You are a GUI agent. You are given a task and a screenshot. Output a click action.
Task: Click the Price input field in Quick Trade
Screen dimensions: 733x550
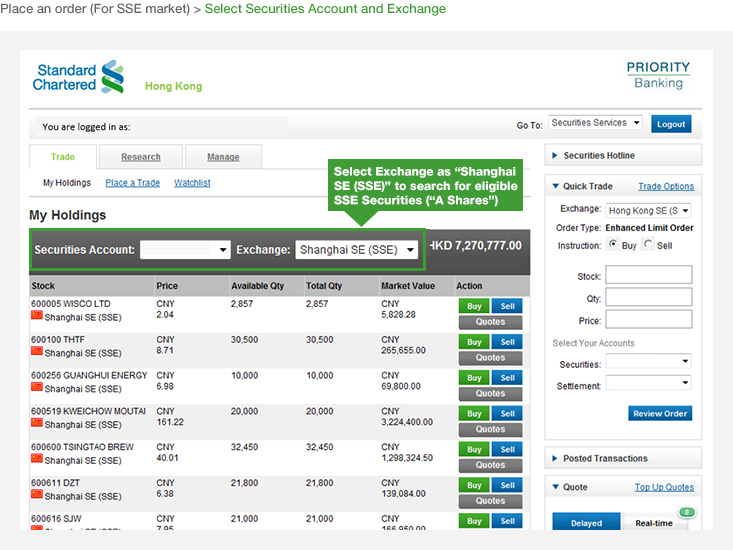point(648,320)
